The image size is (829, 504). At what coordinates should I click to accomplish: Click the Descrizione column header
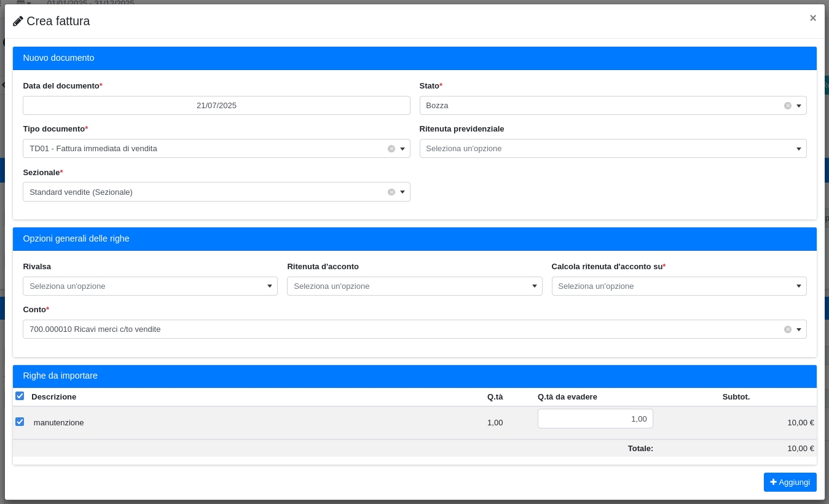(x=54, y=397)
